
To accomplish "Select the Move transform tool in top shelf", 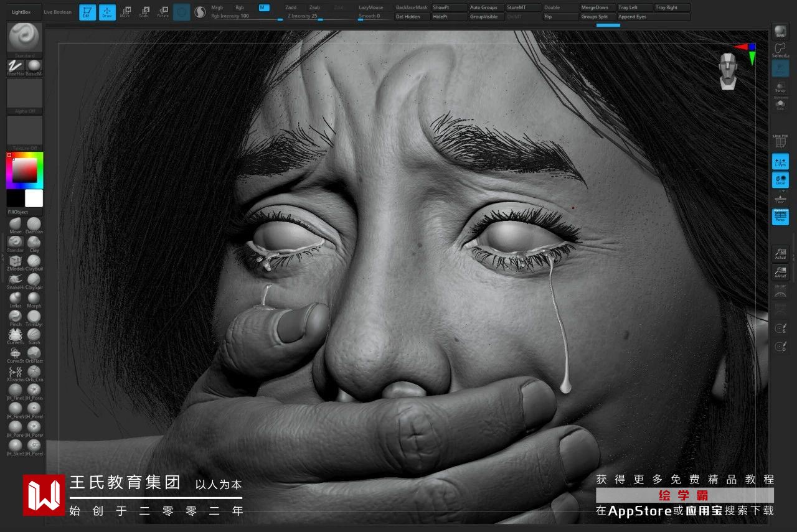I will [x=126, y=12].
